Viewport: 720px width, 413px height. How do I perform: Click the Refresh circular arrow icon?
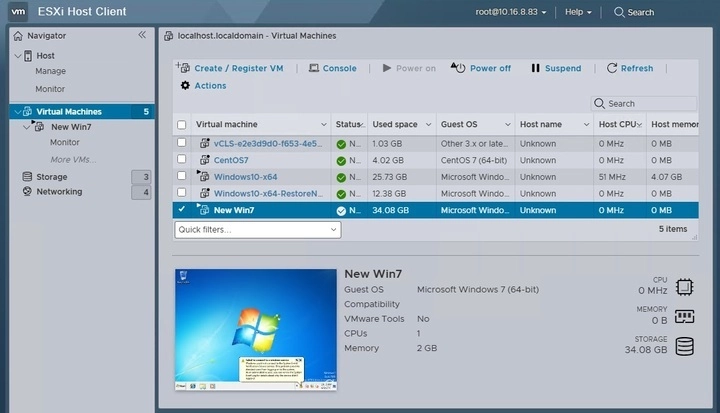click(612, 68)
